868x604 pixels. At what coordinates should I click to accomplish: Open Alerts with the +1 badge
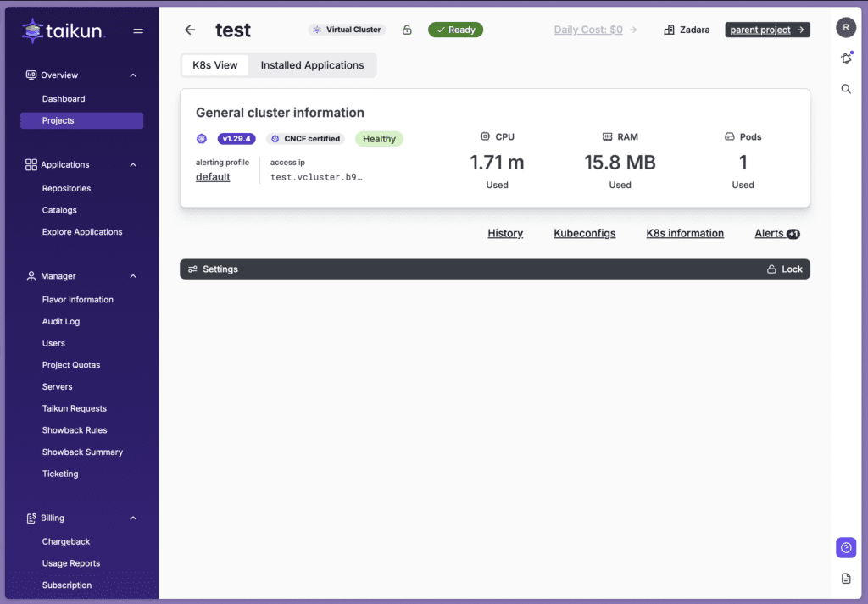(x=776, y=233)
